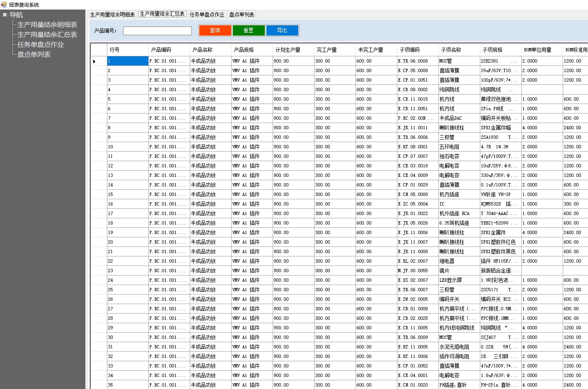Open 生产用量结余汇总表 in navigation tree
588x389 pixels.
[x=47, y=35]
